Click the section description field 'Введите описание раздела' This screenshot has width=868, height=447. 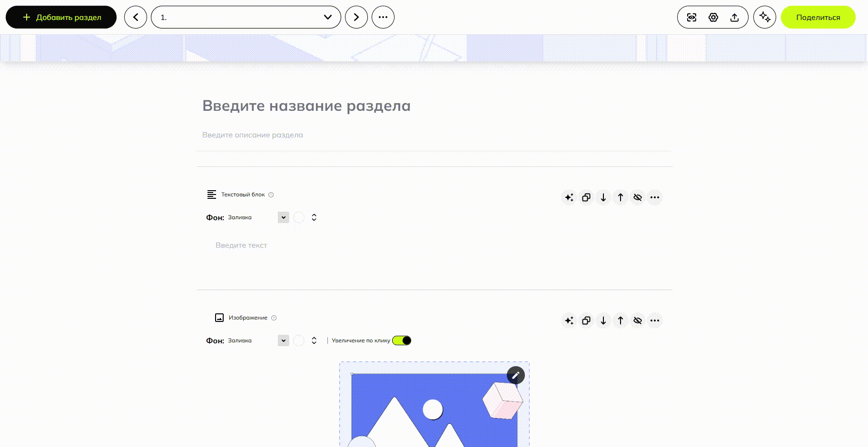click(x=253, y=135)
